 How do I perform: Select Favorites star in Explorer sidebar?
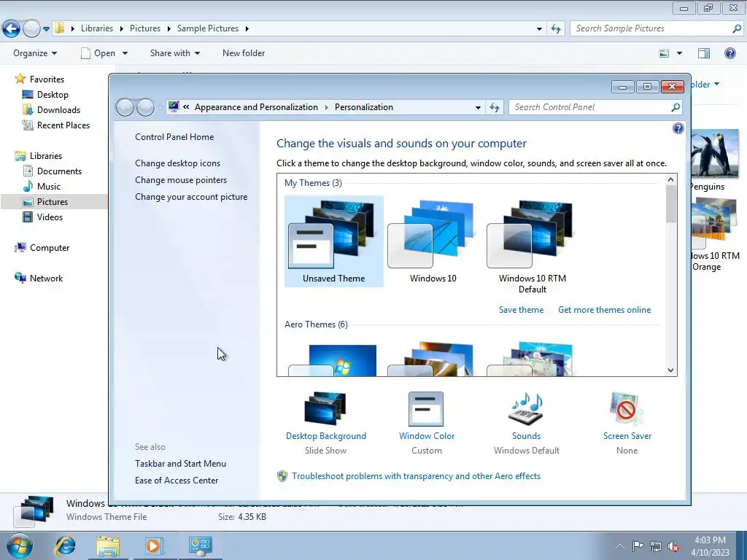[20, 79]
